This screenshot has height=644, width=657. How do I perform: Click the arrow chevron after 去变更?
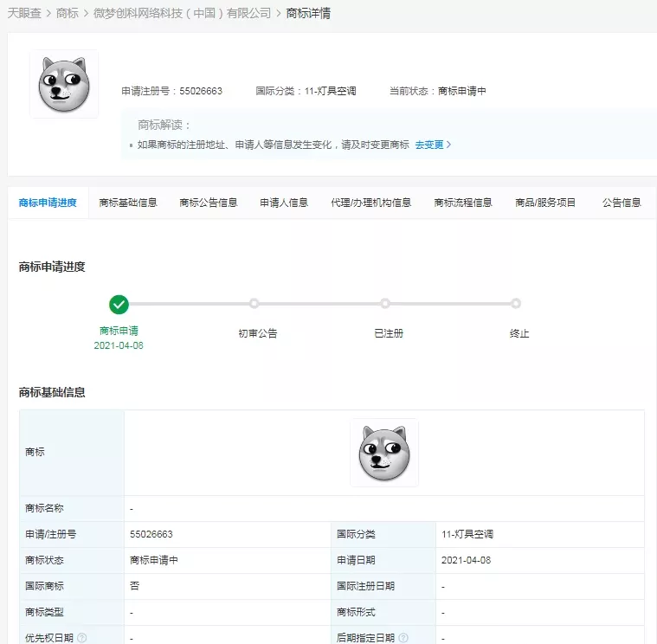click(448, 145)
